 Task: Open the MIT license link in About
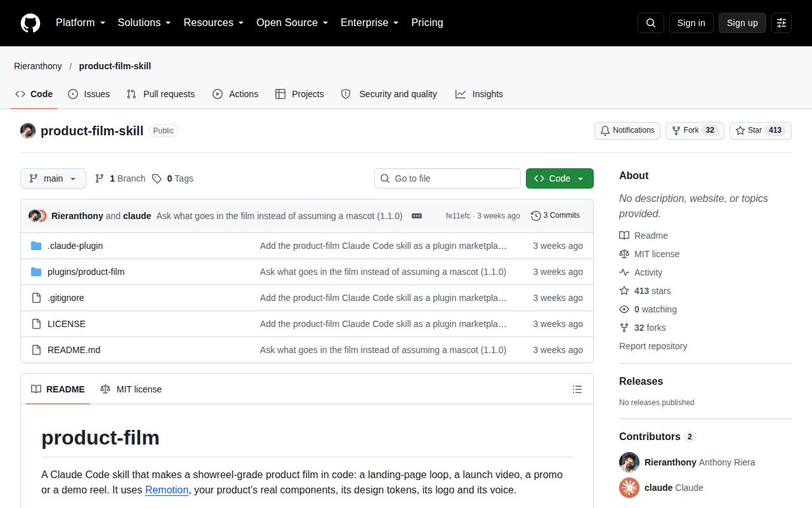[x=649, y=254]
